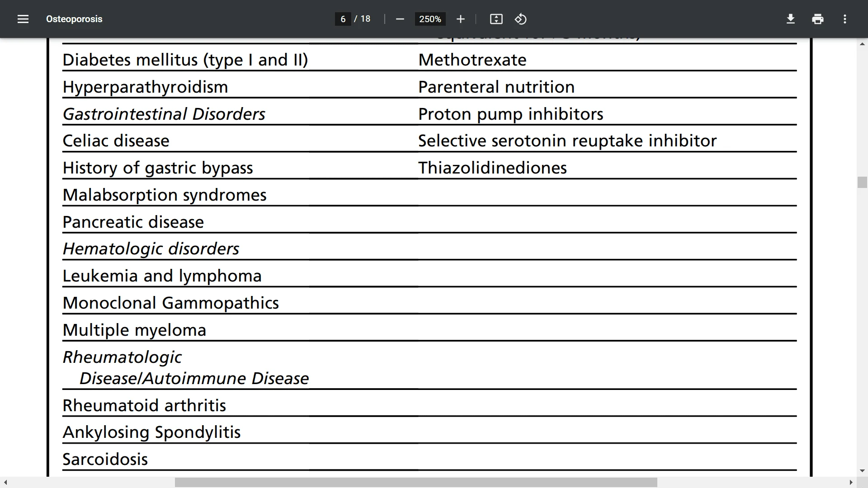Click Thiazolidinediones entry in medications column
The height and width of the screenshot is (488, 868).
click(x=492, y=167)
